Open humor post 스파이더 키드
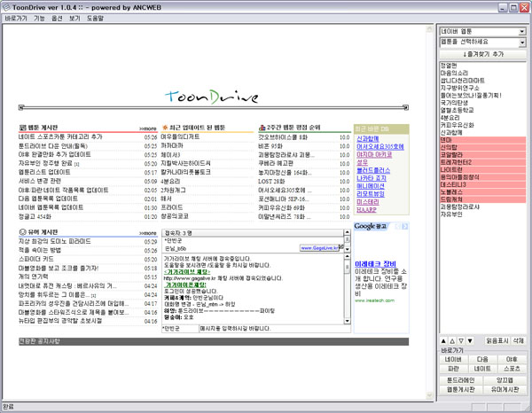Screen dimensions: 532x413 pos(36,259)
